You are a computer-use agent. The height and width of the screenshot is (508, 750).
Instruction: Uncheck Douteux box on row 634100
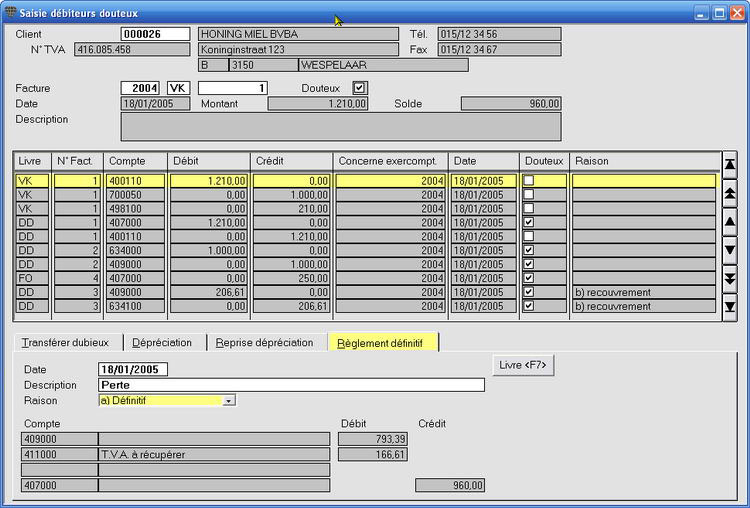[x=529, y=305]
